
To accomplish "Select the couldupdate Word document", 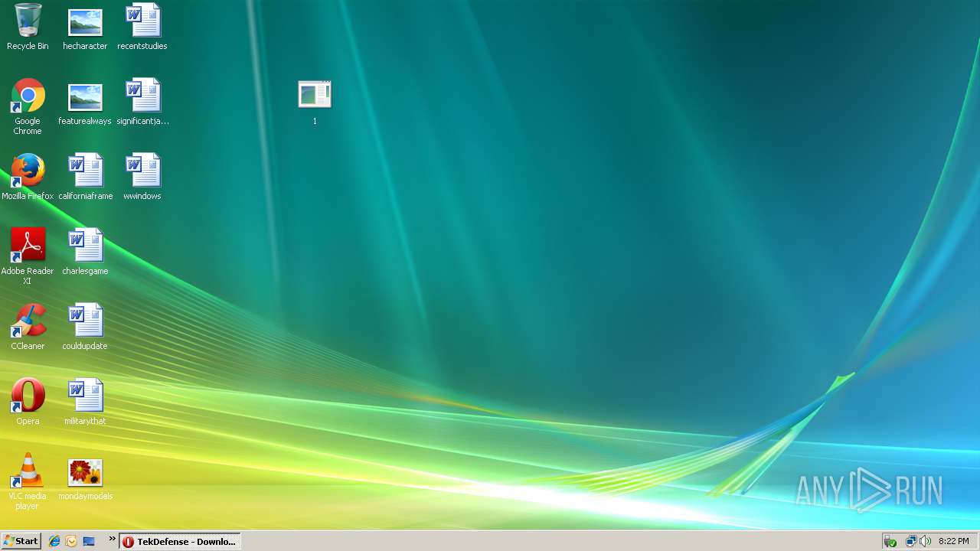I will click(85, 328).
